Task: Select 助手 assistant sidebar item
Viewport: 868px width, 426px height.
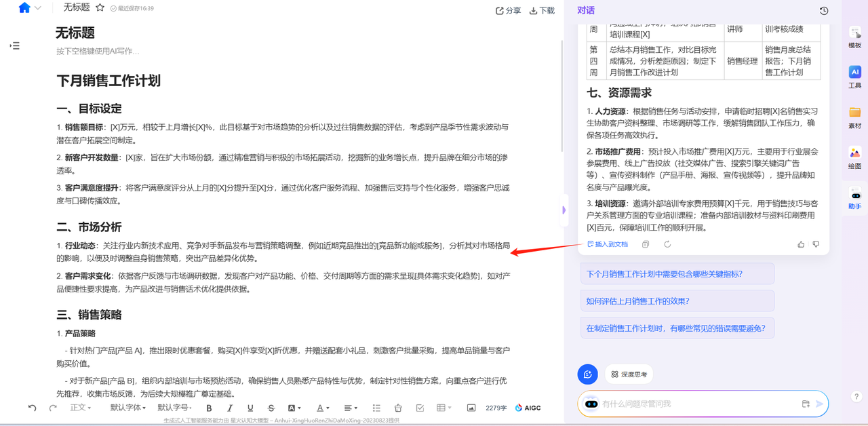Action: pos(855,198)
